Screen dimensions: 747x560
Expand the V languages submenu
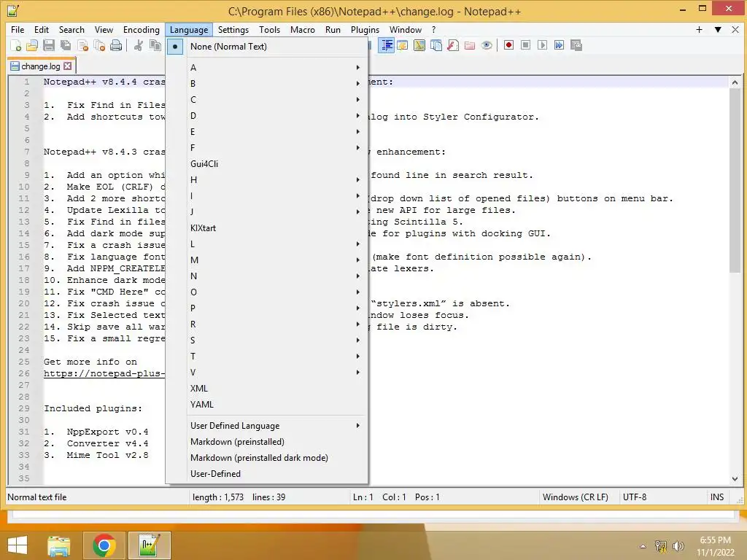tap(267, 373)
